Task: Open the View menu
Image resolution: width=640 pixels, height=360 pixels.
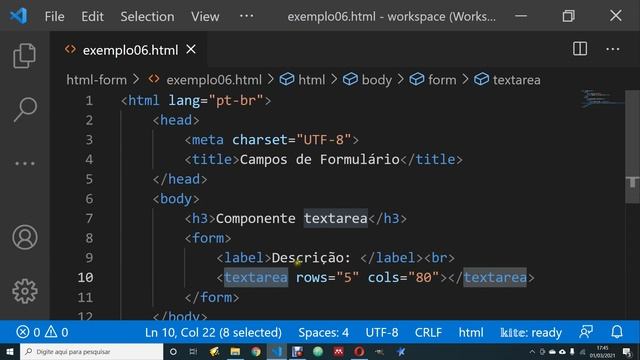Action: [x=205, y=16]
